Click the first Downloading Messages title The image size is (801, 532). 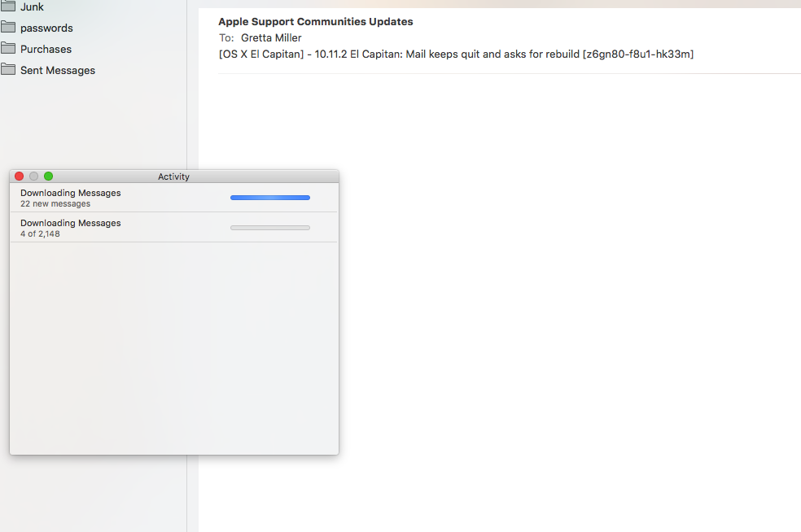[x=71, y=193]
